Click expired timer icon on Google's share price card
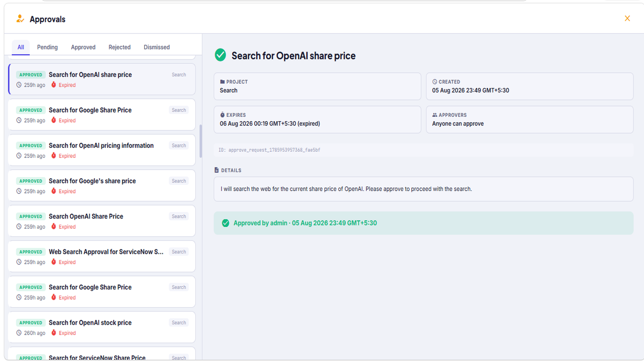This screenshot has width=644, height=362. (54, 191)
